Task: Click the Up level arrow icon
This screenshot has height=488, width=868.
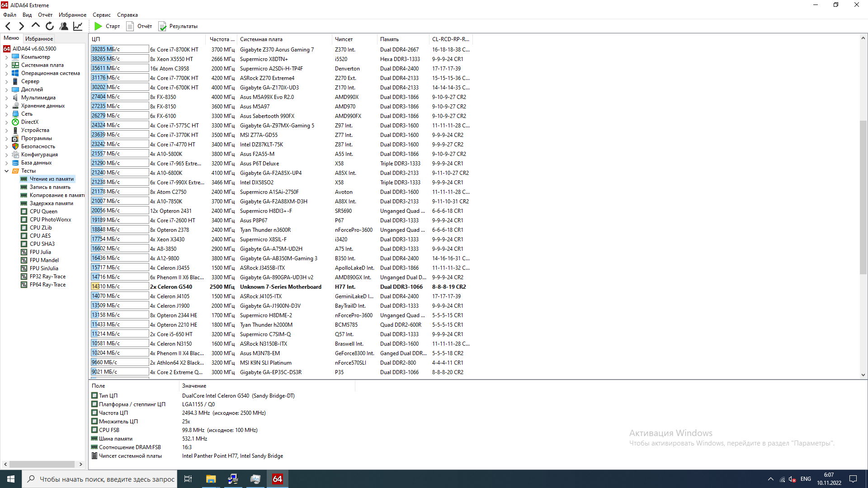Action: pos(35,26)
